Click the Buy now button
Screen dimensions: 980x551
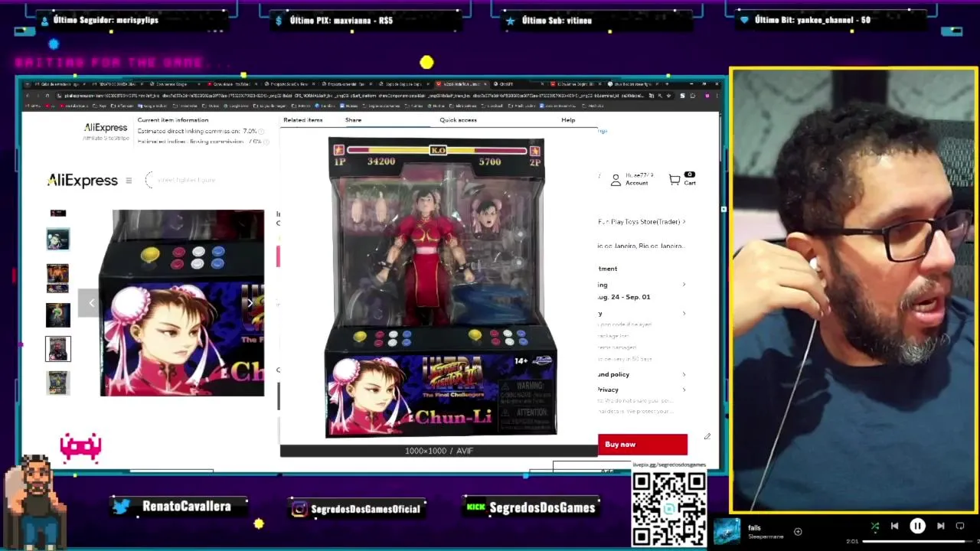click(642, 445)
